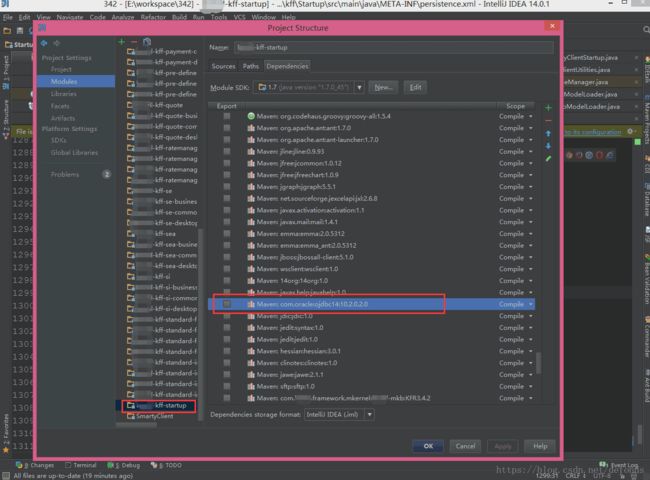Viewport: 650px width, 480px height.
Task: Click the dependencies list vertical scrollbar
Action: pyautogui.click(x=538, y=363)
